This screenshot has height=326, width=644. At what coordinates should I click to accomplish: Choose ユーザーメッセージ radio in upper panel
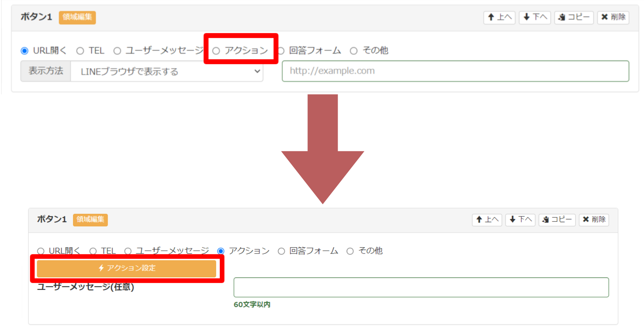[x=117, y=51]
